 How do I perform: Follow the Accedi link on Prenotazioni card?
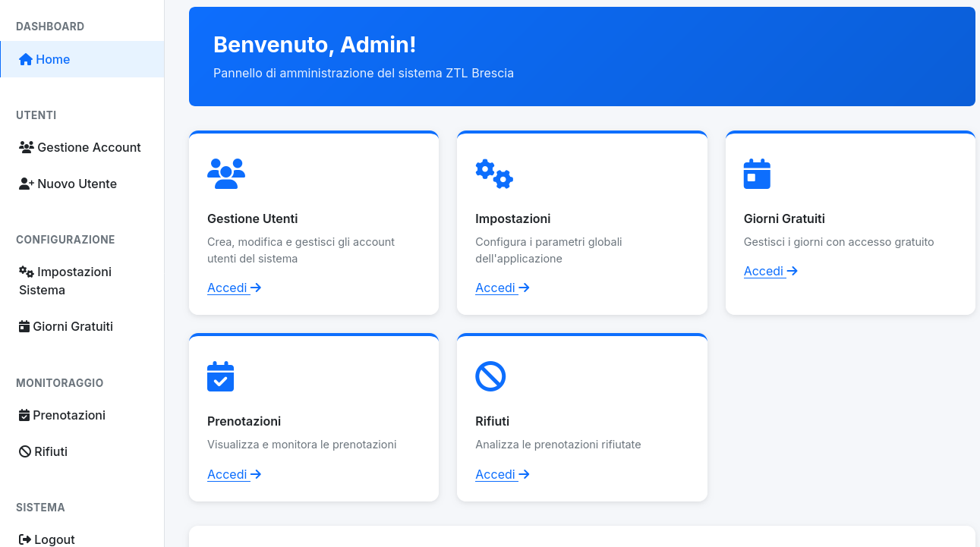[x=235, y=474]
